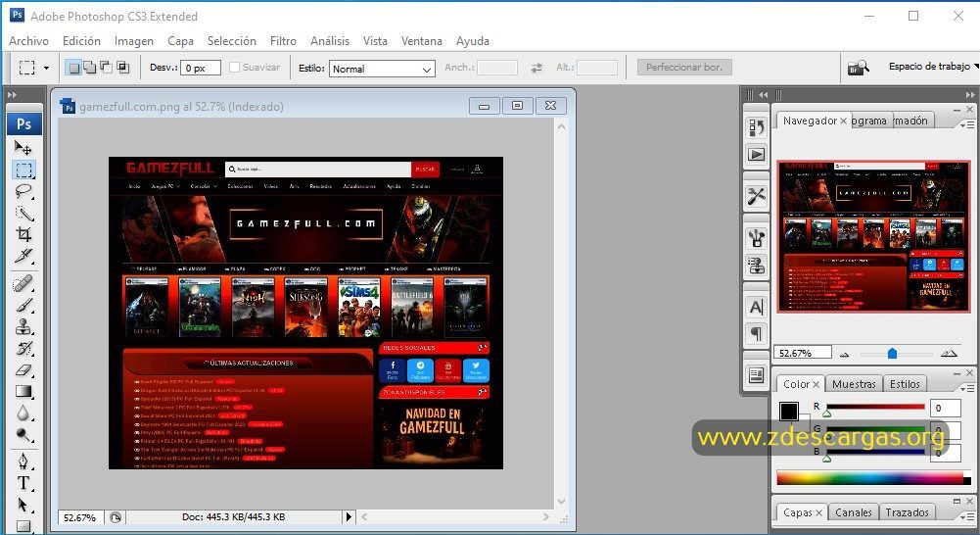Open the Character panel dock icon
Screen dimensions: 980x535
coord(756,307)
